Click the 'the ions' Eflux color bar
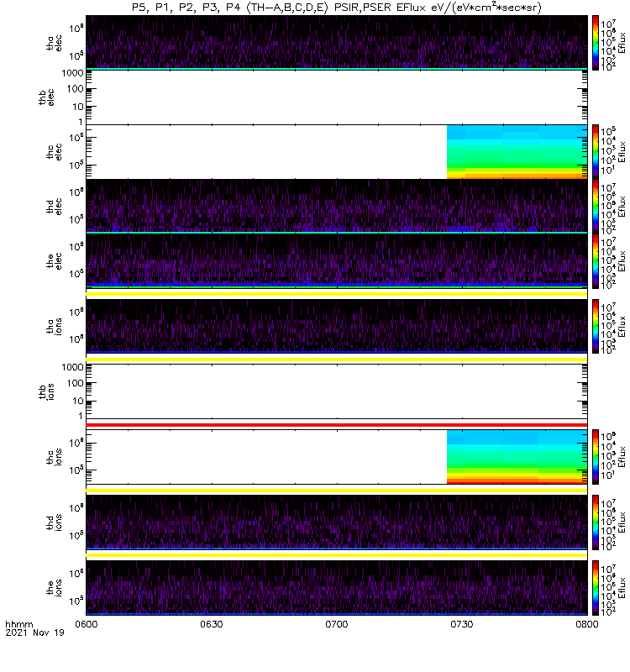 [x=596, y=587]
